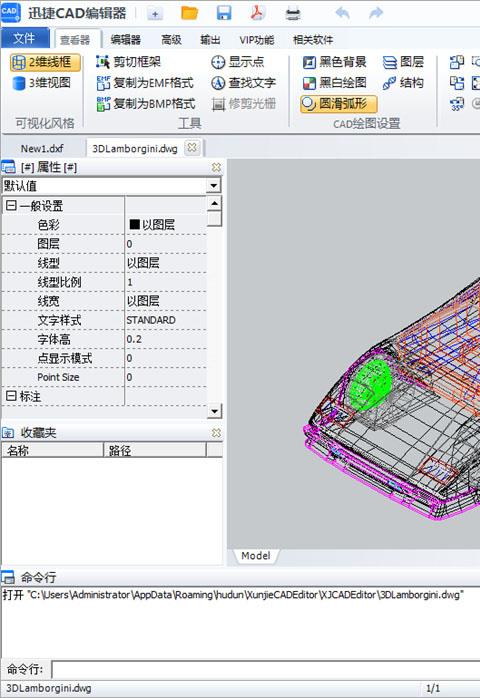Edit the 线型比例 value 1

point(166,282)
